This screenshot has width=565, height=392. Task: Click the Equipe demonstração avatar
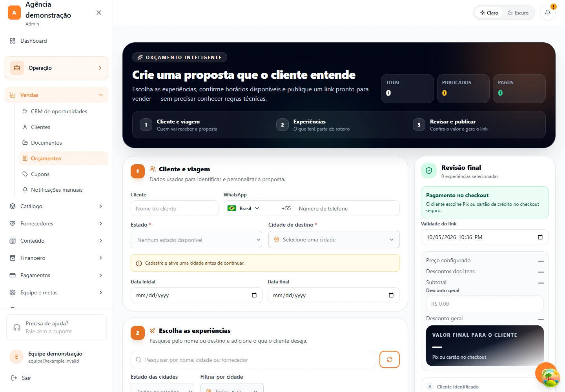(16, 357)
